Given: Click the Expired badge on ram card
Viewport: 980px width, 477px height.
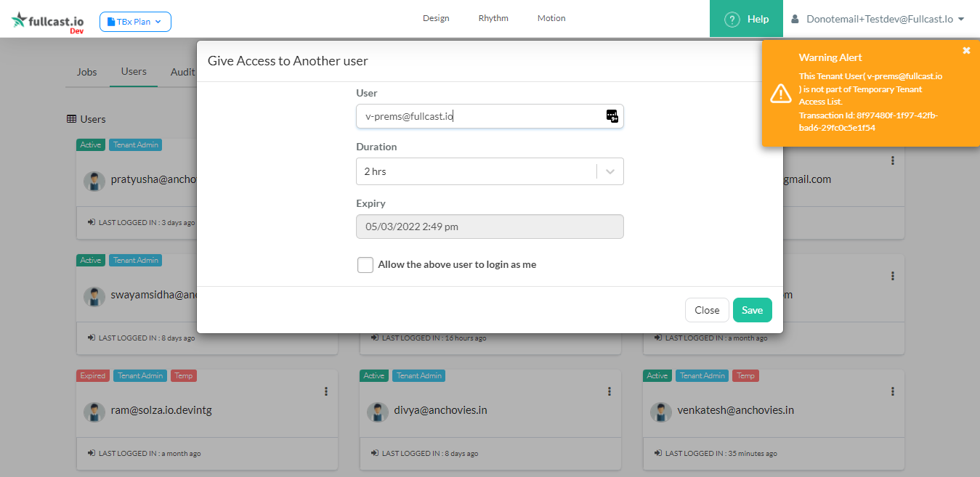Looking at the screenshot, I should (93, 376).
